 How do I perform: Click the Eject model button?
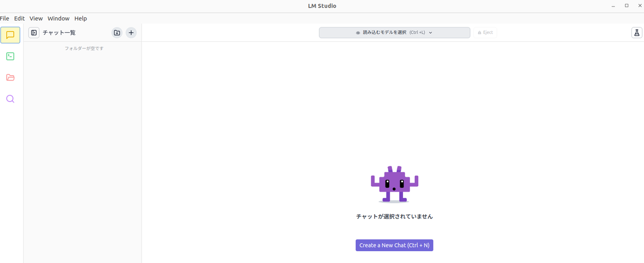(485, 33)
